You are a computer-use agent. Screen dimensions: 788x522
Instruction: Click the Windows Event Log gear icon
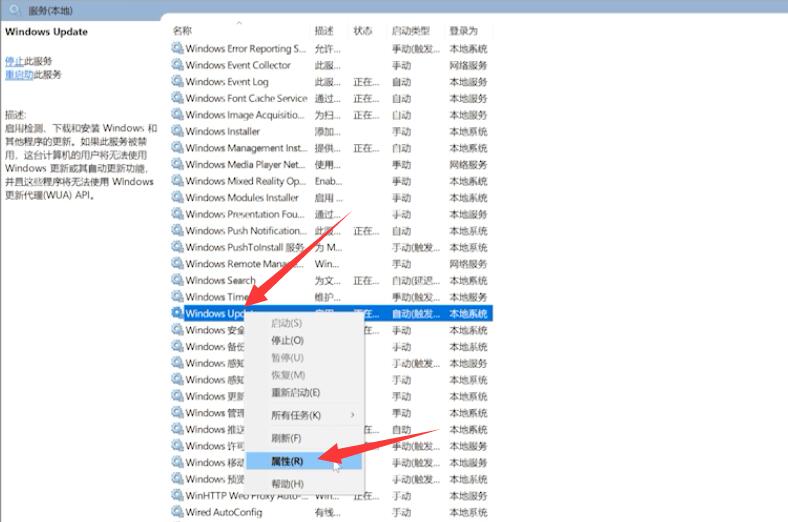pos(177,81)
